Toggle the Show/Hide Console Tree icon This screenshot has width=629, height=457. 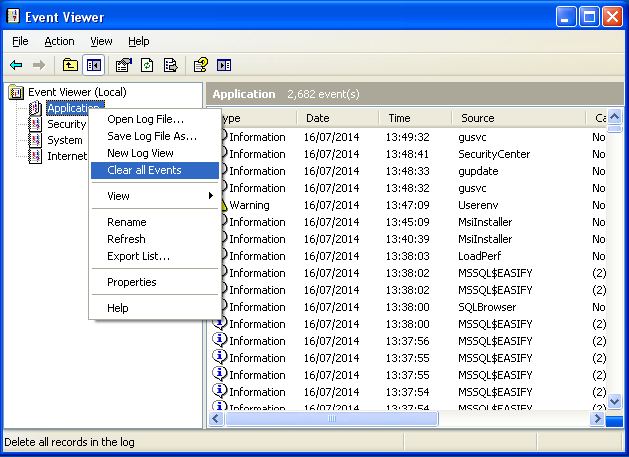coord(93,65)
